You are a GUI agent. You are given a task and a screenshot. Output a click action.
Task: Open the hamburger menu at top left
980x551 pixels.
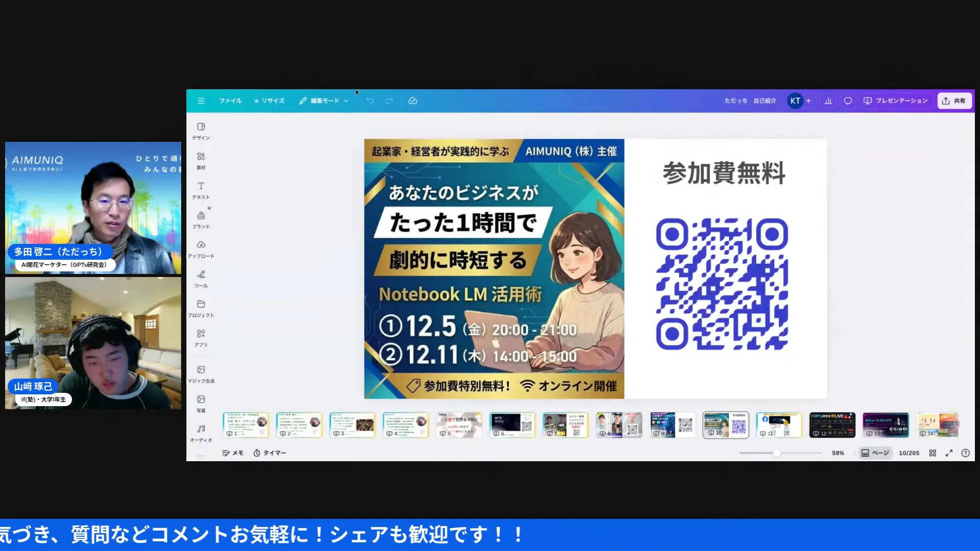[x=201, y=101]
